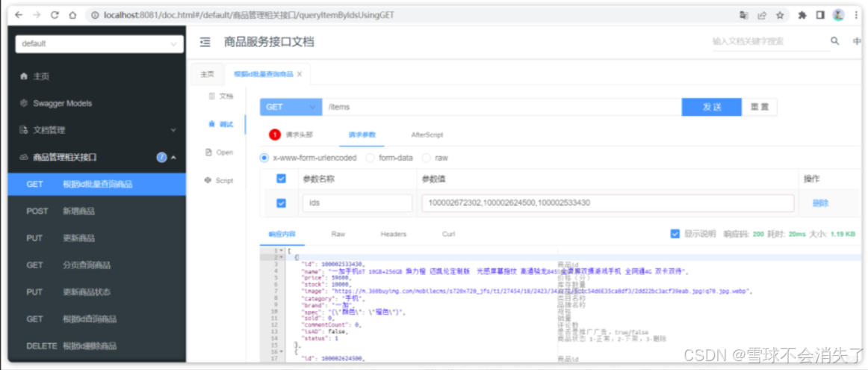Click the browser address bar URL
The height and width of the screenshot is (370, 868).
click(249, 16)
